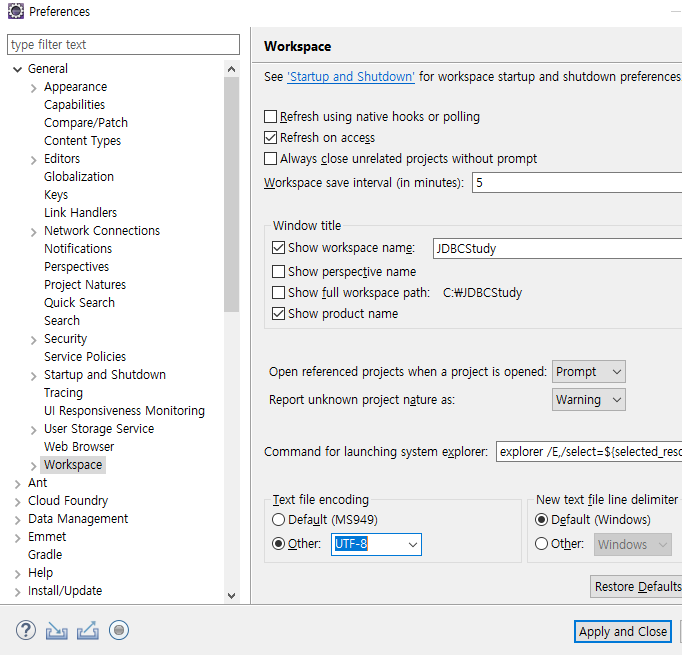
Task: Expand the Cloud Foundry node
Action: tap(17, 502)
